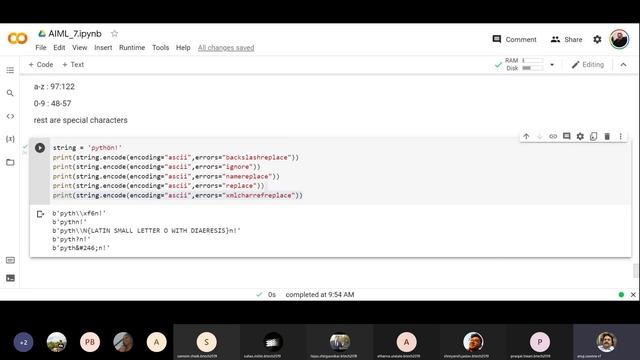Image resolution: width=640 pixels, height=360 pixels.
Task: Click the Colab logo
Action: pos(17,38)
